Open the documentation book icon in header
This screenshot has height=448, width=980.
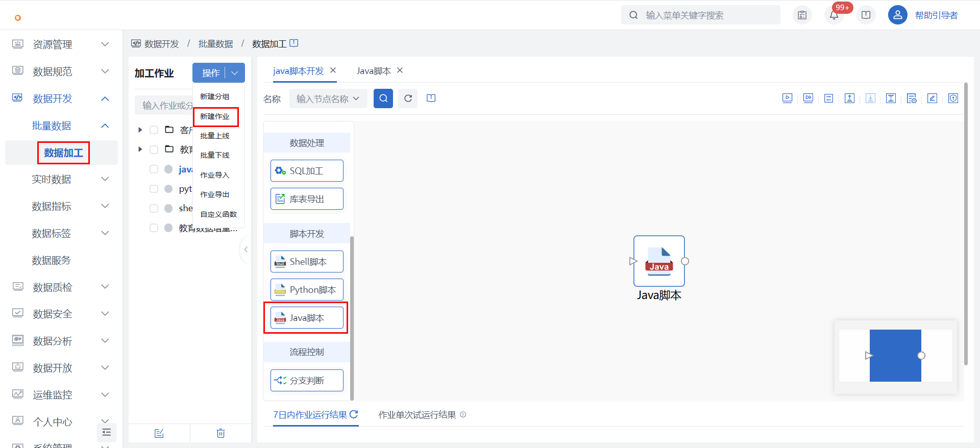[866, 15]
